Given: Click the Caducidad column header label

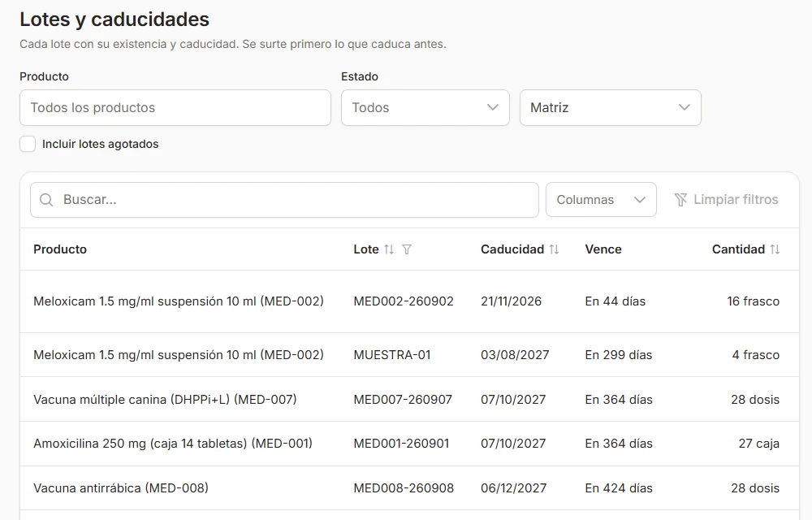Looking at the screenshot, I should tap(512, 249).
